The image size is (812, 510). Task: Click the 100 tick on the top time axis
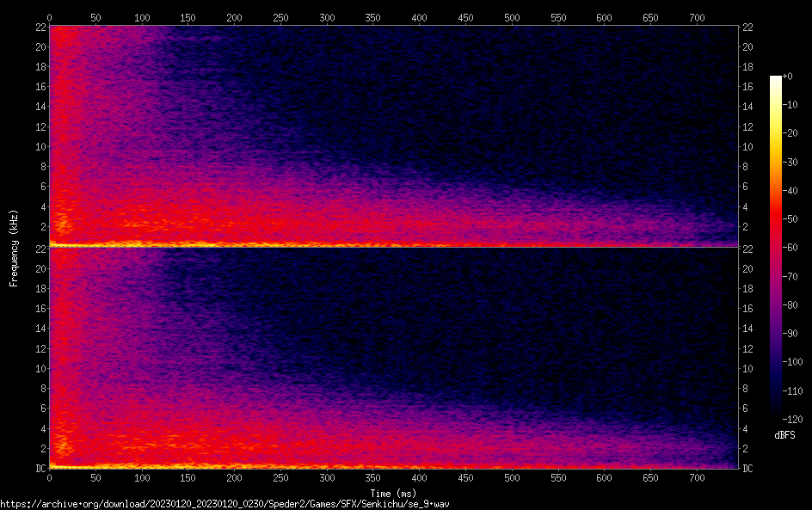tap(141, 17)
